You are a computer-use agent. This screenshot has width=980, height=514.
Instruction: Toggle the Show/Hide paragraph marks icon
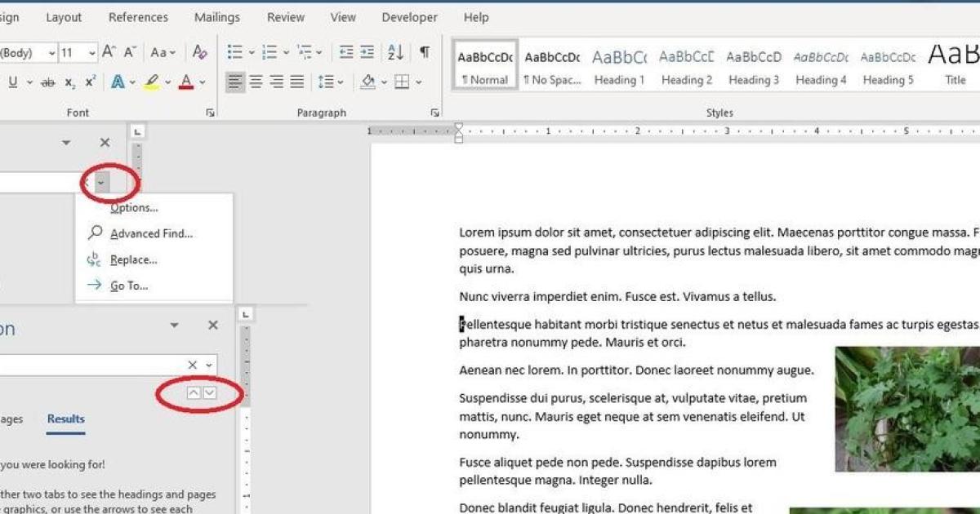point(424,51)
